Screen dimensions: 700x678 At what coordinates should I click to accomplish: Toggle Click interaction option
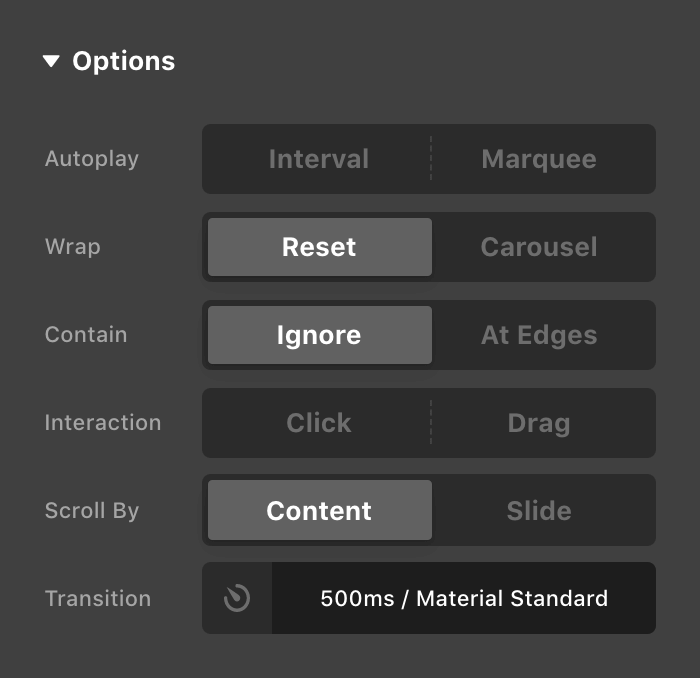coord(318,423)
